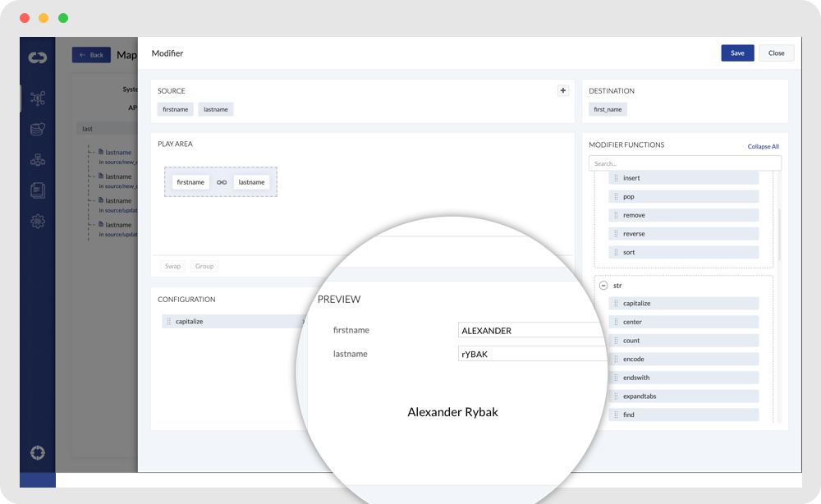The image size is (821, 504).
Task: Open the documentation book icon in the sidebar
Action: point(37,190)
